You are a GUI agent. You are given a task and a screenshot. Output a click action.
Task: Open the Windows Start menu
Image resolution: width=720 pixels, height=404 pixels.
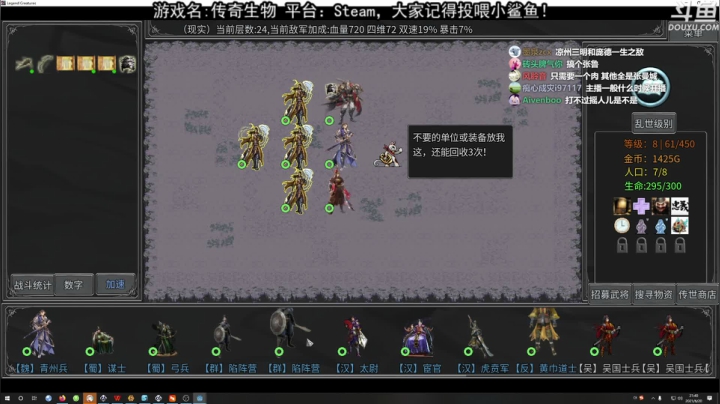tap(7, 398)
